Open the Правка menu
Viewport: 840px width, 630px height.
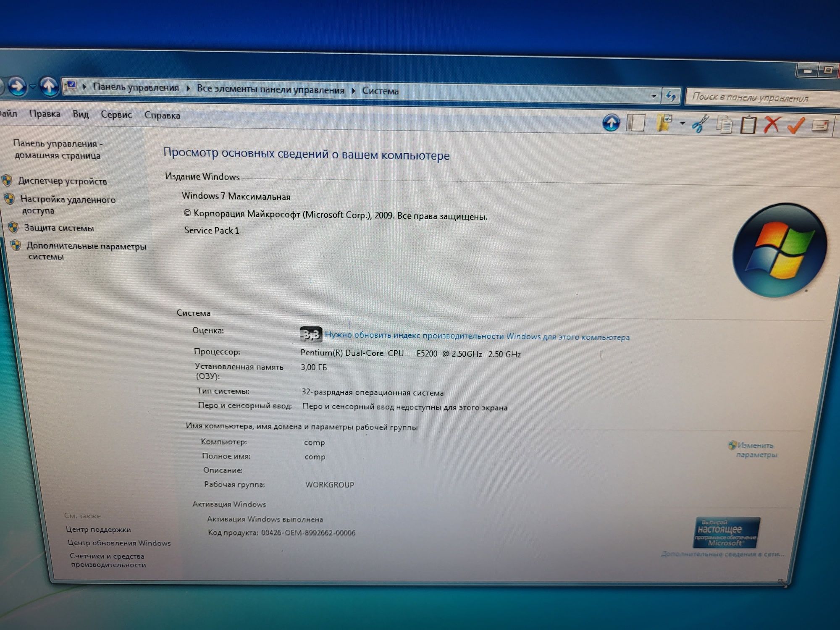tap(45, 114)
